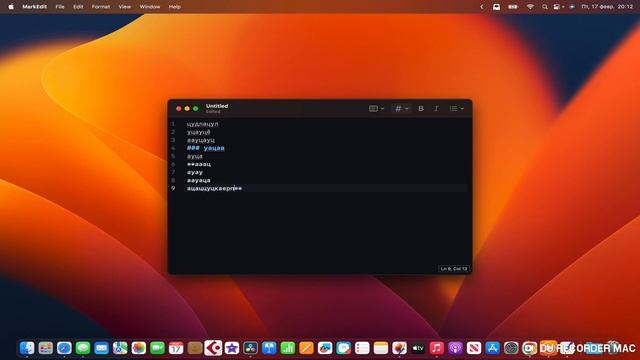Open FaceTime from the Dock
This screenshot has height=360, width=640.
(x=157, y=348)
